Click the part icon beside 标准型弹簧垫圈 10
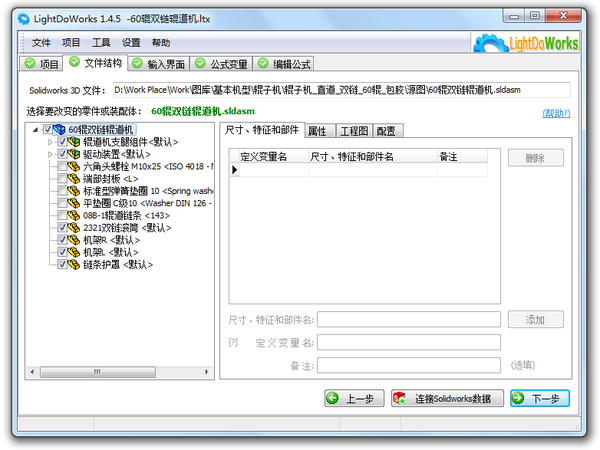 coord(74,191)
